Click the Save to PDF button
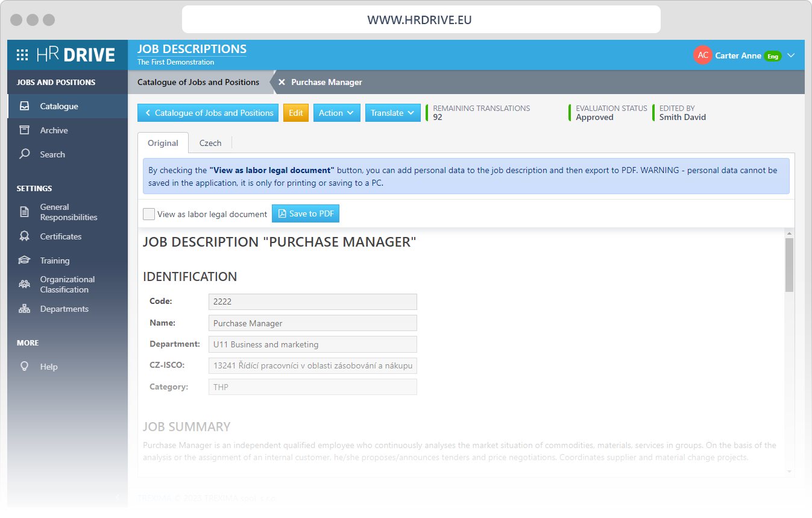Screen dimensions: 812x518 [306, 214]
